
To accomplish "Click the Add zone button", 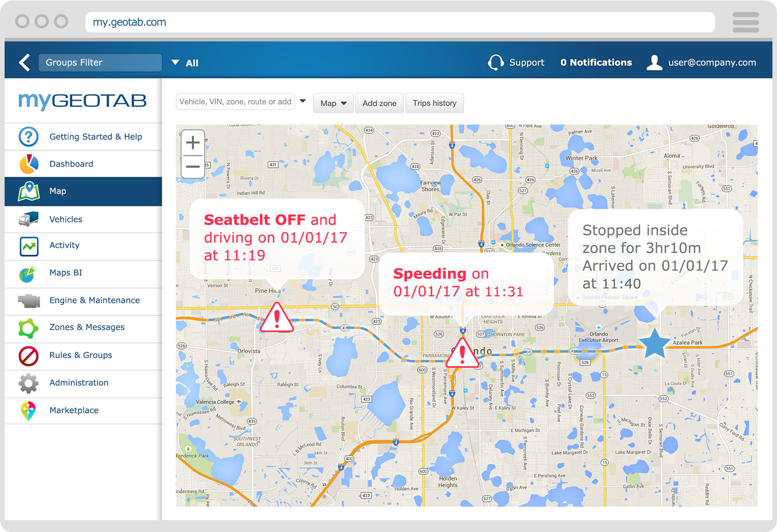I will click(380, 103).
